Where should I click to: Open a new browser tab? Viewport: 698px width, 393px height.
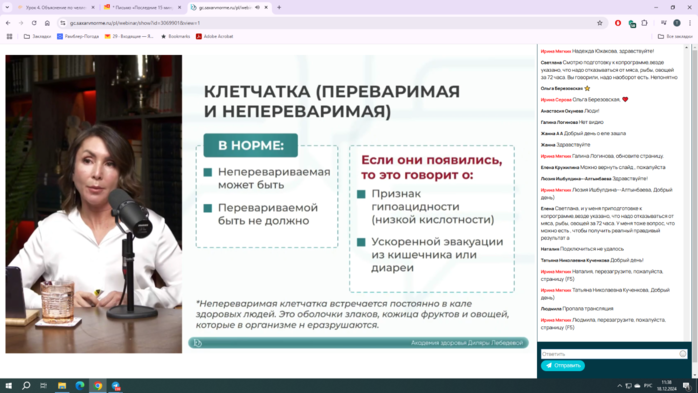click(x=279, y=8)
